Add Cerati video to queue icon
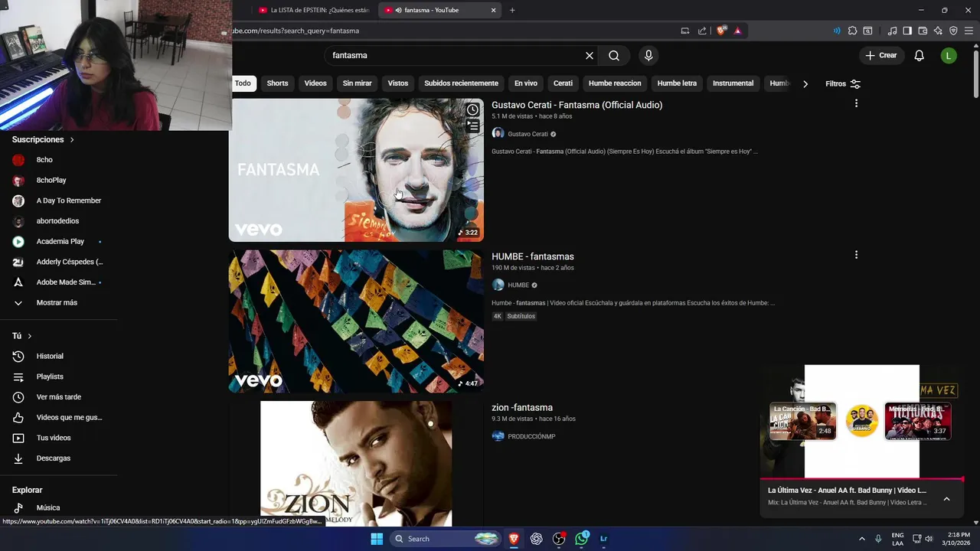This screenshot has height=551, width=980. (x=473, y=126)
